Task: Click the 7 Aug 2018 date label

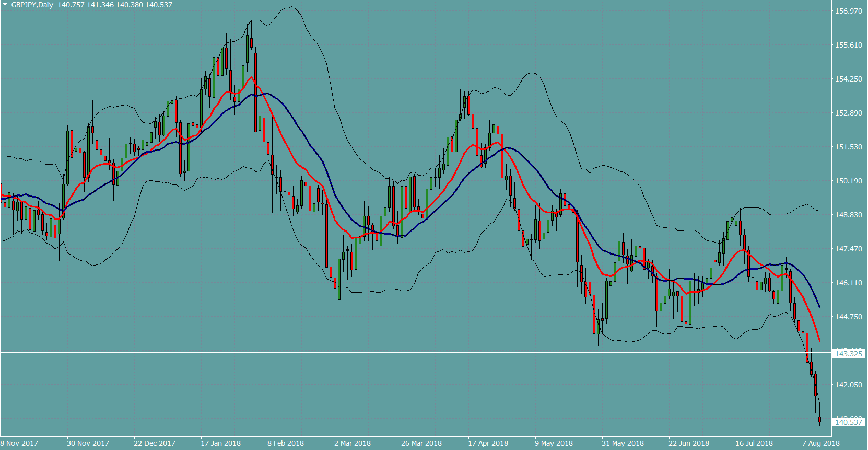Action: click(821, 443)
